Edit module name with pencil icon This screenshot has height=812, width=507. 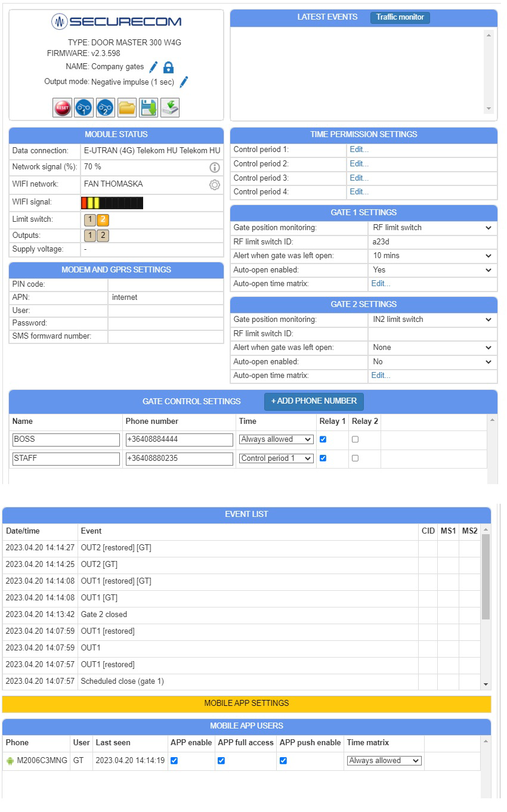(x=153, y=67)
